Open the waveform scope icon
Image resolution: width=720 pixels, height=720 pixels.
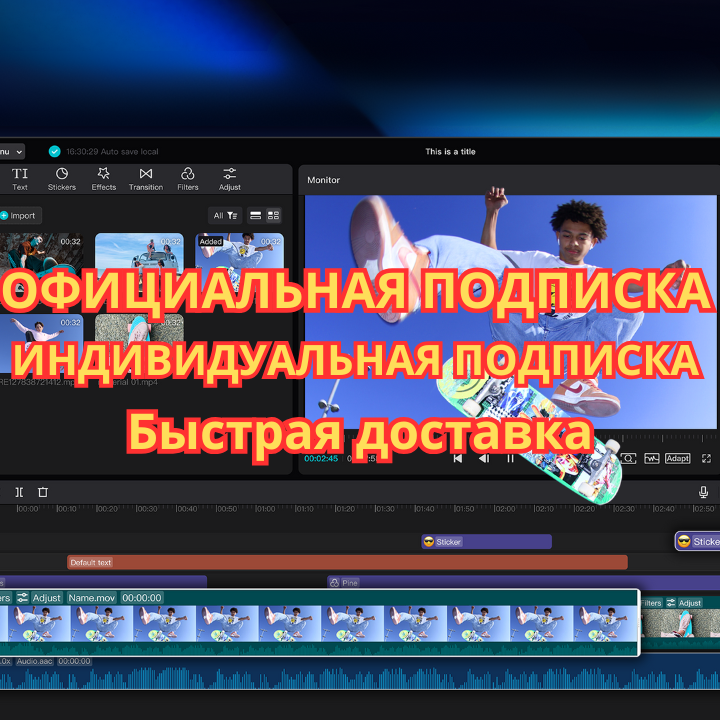pos(652,458)
